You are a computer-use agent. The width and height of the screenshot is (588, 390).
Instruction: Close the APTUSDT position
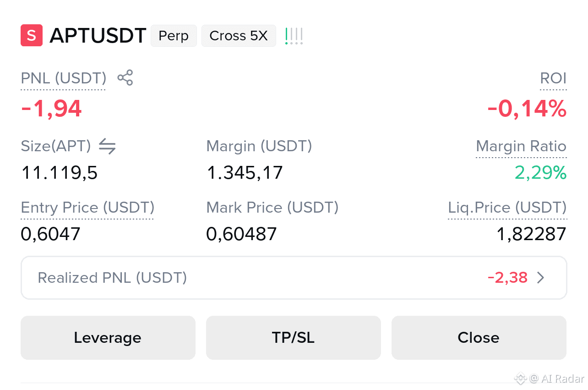(x=479, y=338)
